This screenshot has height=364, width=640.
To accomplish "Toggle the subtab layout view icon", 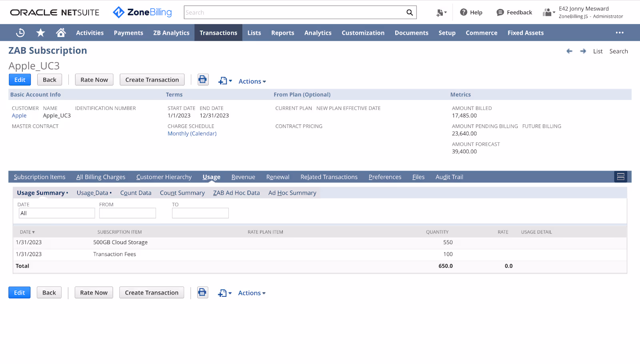I will pos(620,177).
